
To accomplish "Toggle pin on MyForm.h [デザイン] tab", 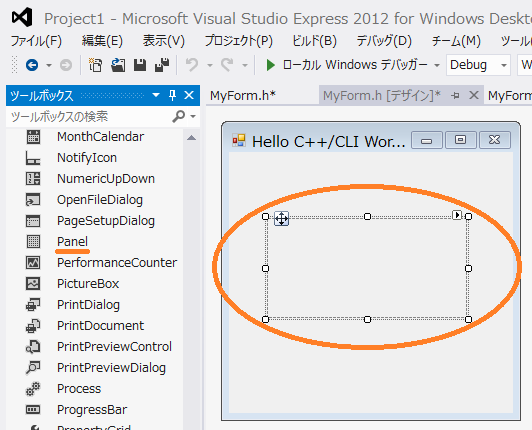I will [x=455, y=96].
